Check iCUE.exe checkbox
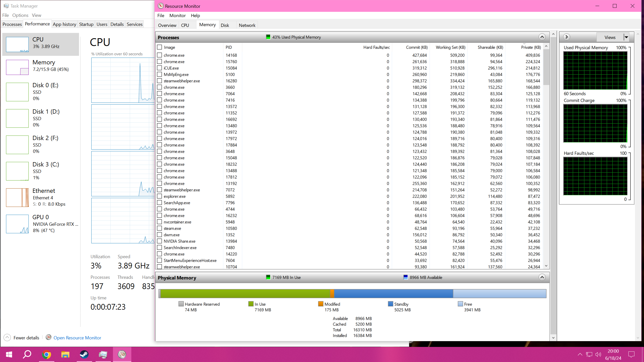644x362 pixels. tap(159, 68)
